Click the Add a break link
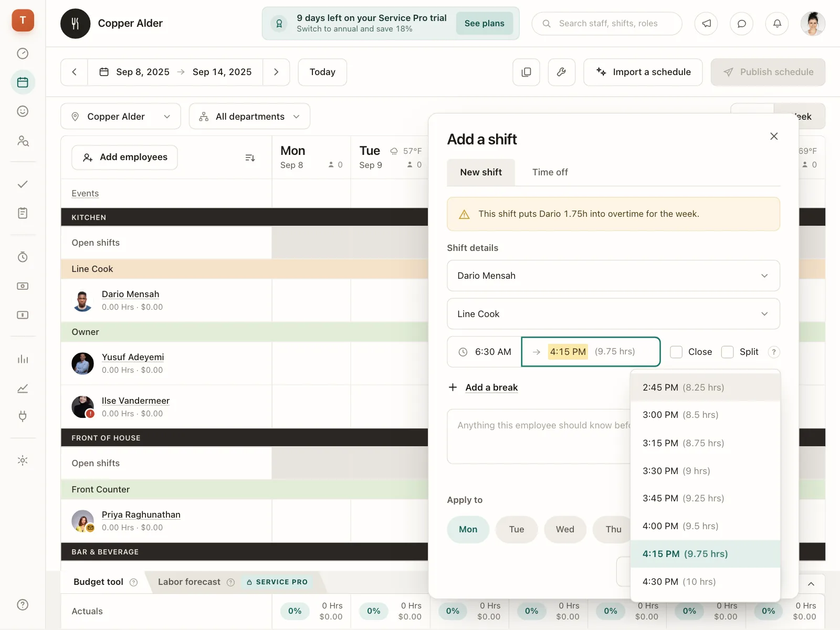The image size is (840, 630). tap(491, 387)
